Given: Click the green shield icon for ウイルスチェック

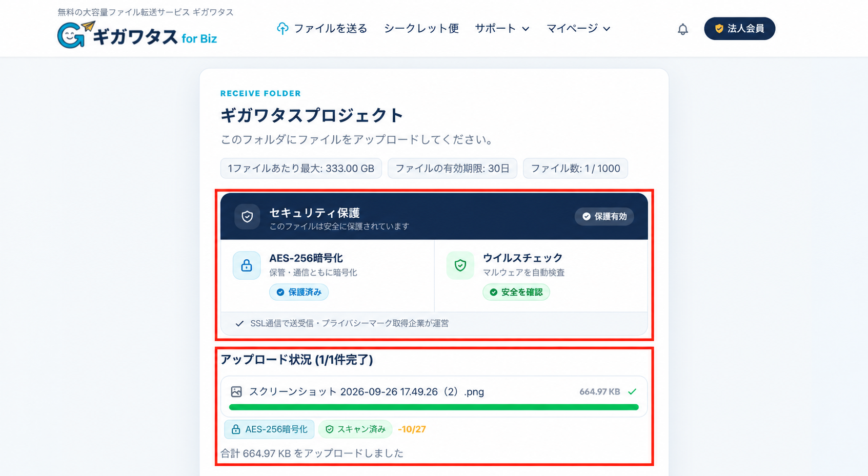Looking at the screenshot, I should click(x=460, y=265).
